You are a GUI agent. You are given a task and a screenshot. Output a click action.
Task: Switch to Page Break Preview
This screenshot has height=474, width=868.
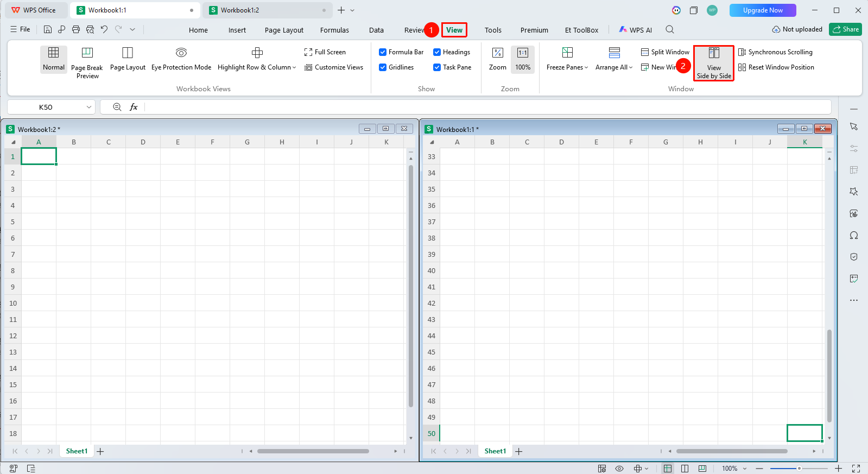point(87,63)
